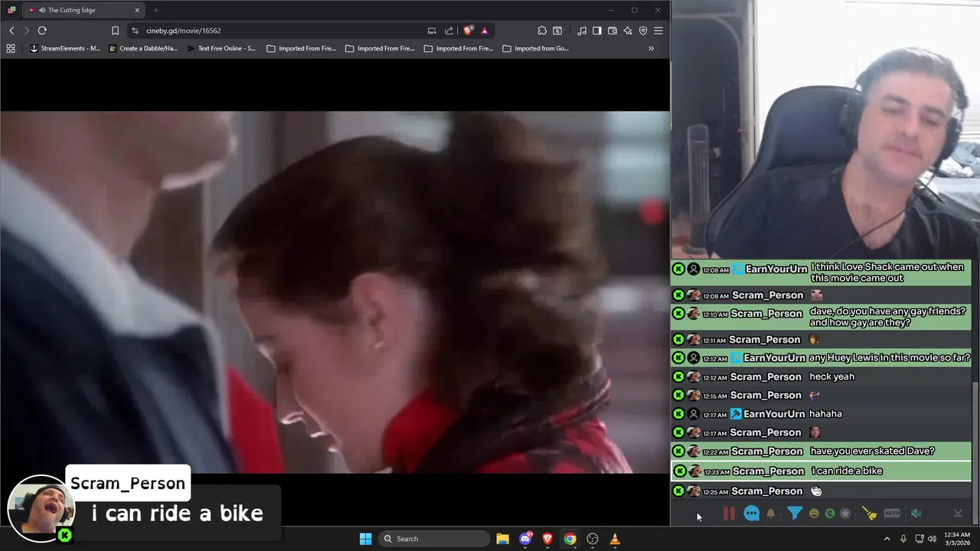Open the Text Free Online bookmark
980x551 pixels.
pos(221,48)
